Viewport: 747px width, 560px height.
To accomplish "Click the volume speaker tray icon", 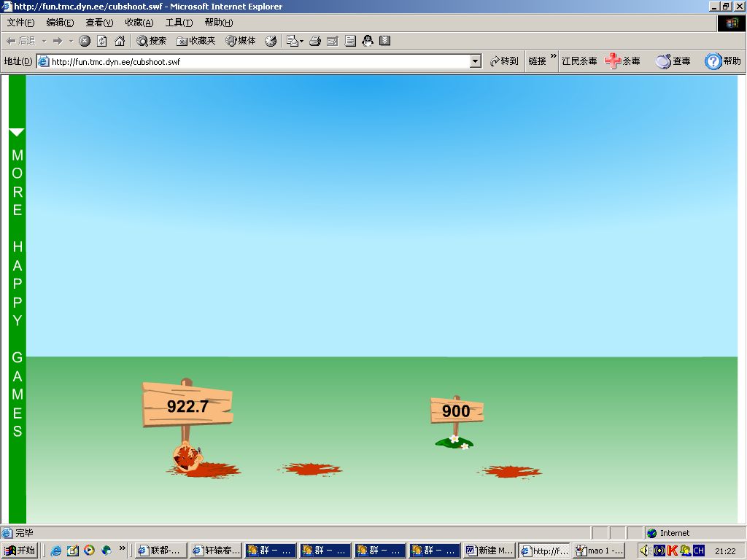I will pyautogui.click(x=645, y=551).
